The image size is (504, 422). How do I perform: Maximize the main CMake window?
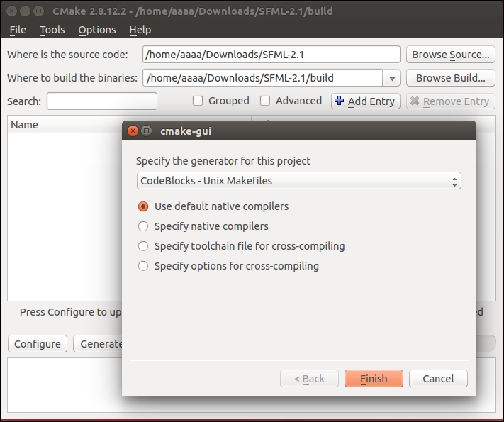coord(38,11)
